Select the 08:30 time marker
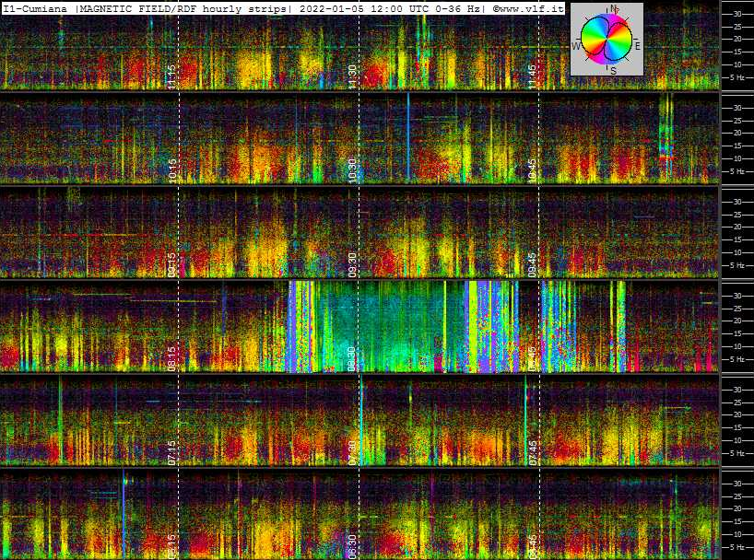Image resolution: width=754 pixels, height=560 pixels. 352,359
